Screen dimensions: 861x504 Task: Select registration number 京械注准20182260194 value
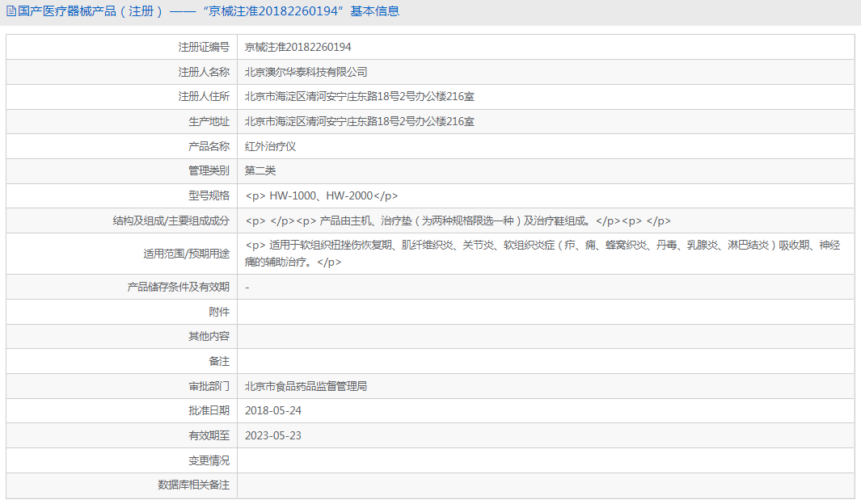[x=298, y=47]
